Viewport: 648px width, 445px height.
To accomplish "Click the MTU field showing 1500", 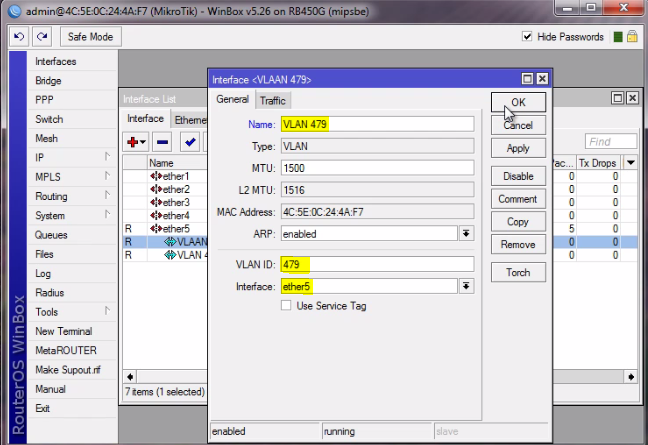I will (377, 168).
